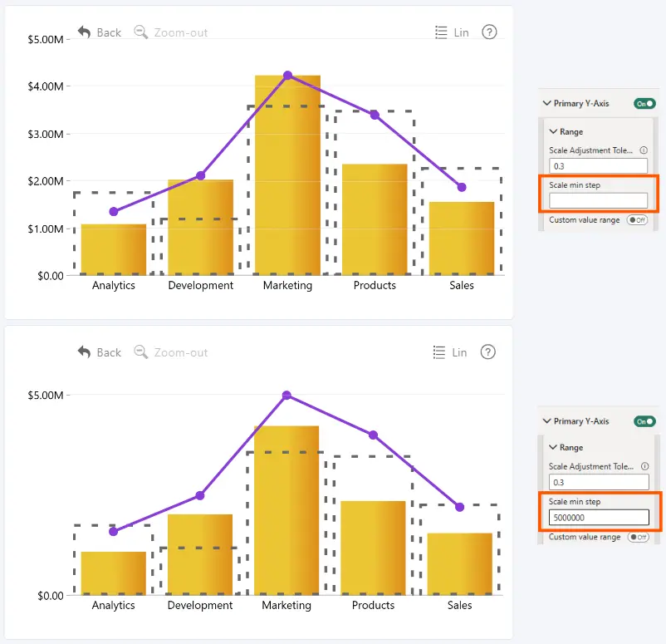Select the Development bar in the bottom chart
Screen dimensions: 666x644
[x=200, y=555]
